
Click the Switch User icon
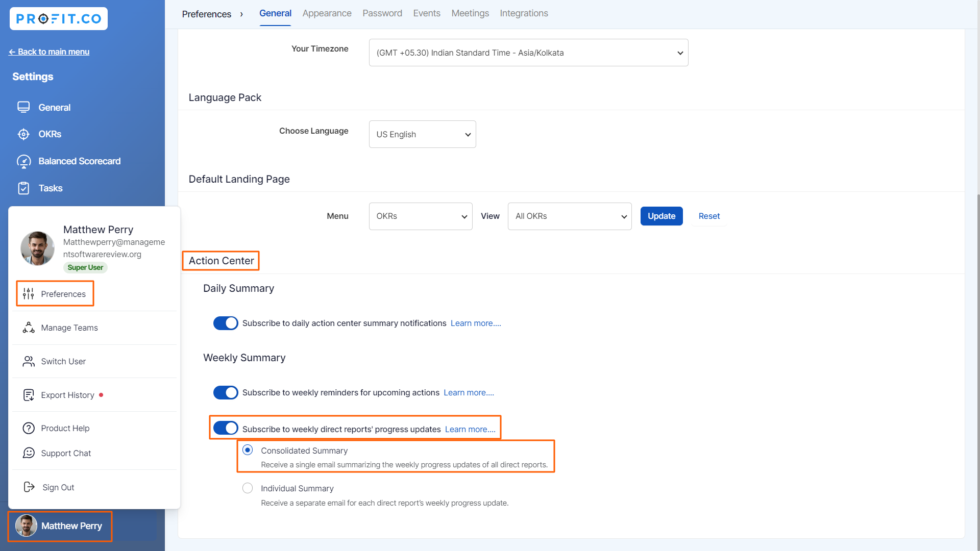(x=28, y=361)
